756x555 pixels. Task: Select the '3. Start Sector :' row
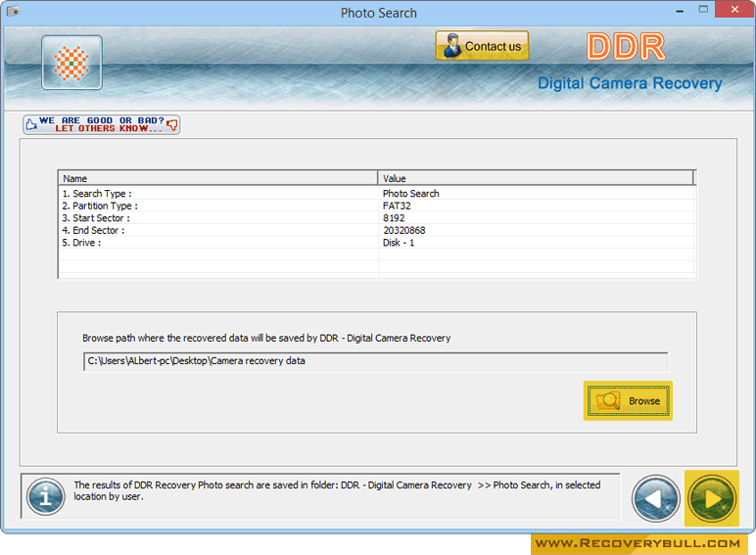coord(377,217)
